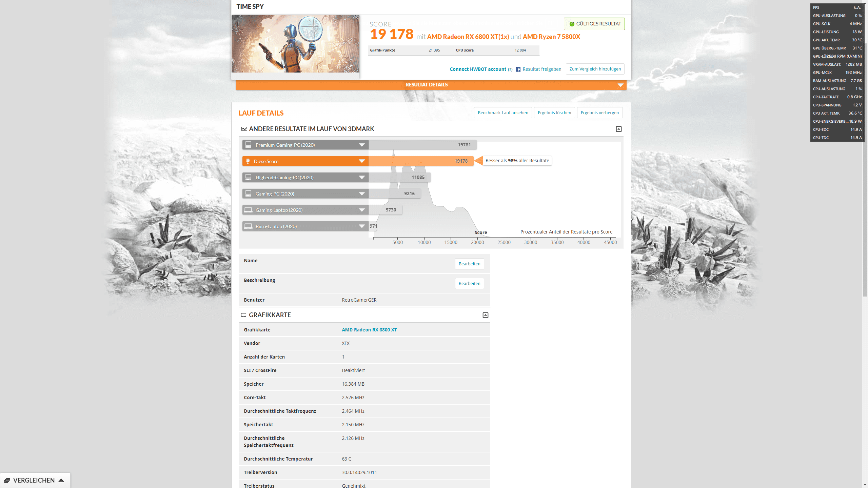Click the AMD Ryzen 7 5800X score link
The width and height of the screenshot is (868, 488).
(x=551, y=37)
